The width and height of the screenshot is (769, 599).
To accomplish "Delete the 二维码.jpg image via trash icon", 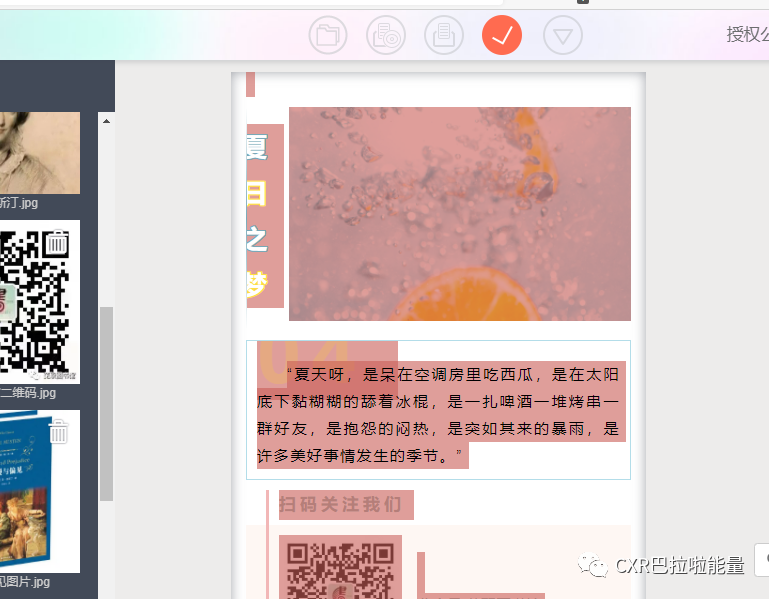I will point(57,243).
